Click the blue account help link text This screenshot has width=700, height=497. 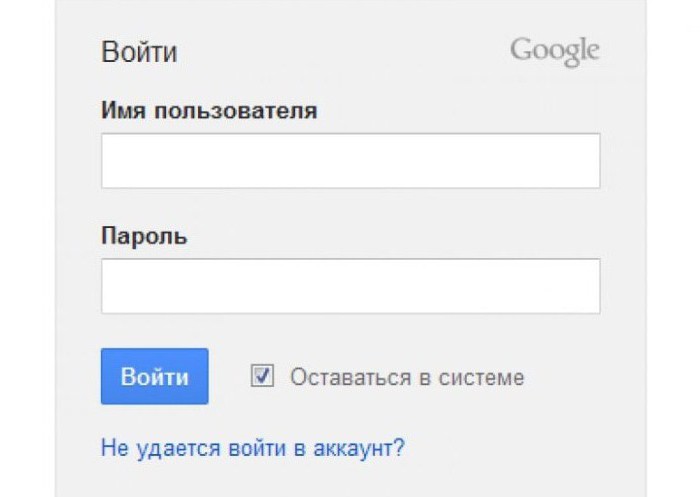[x=253, y=448]
